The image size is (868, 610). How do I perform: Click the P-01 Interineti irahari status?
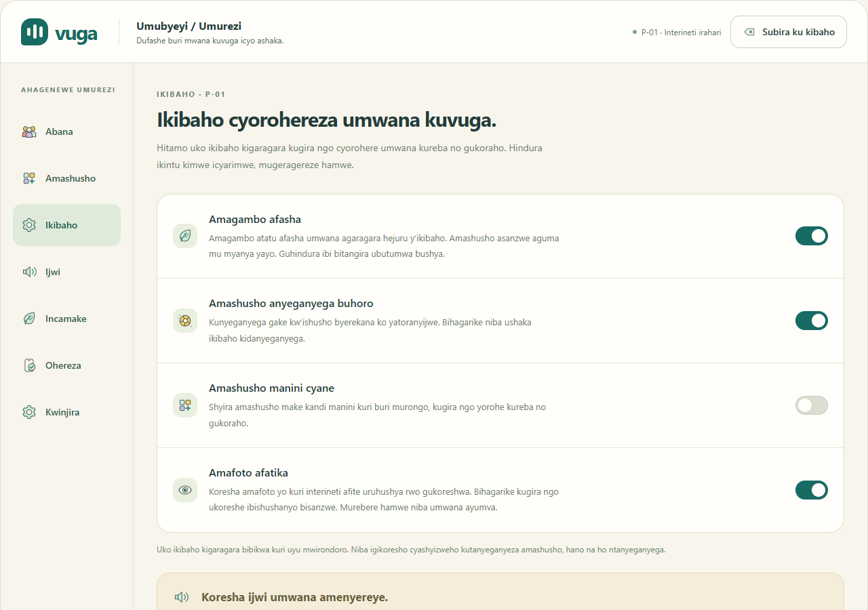(x=677, y=32)
